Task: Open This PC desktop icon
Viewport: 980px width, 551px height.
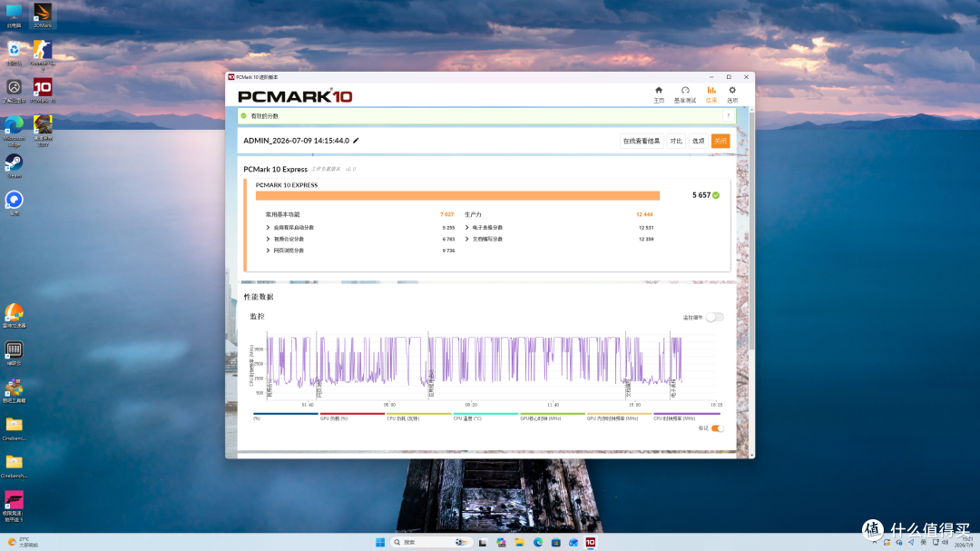Action: 14,15
